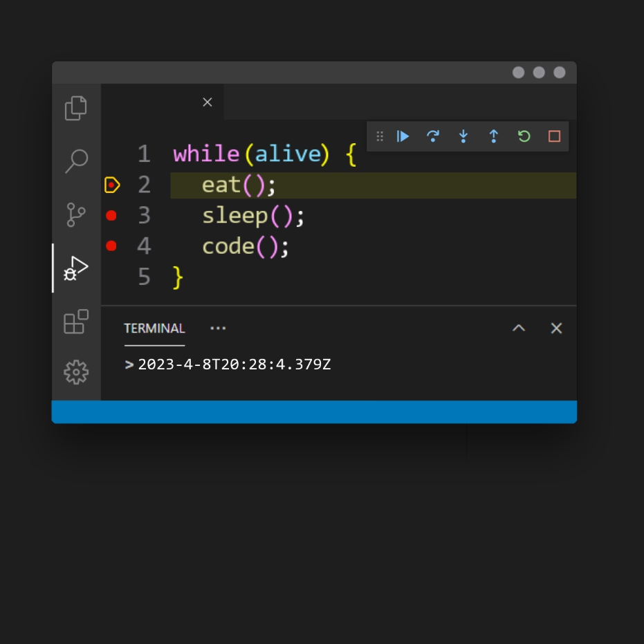Image resolution: width=644 pixels, height=644 pixels.
Task: Open the Run and Debug view
Action: (76, 268)
